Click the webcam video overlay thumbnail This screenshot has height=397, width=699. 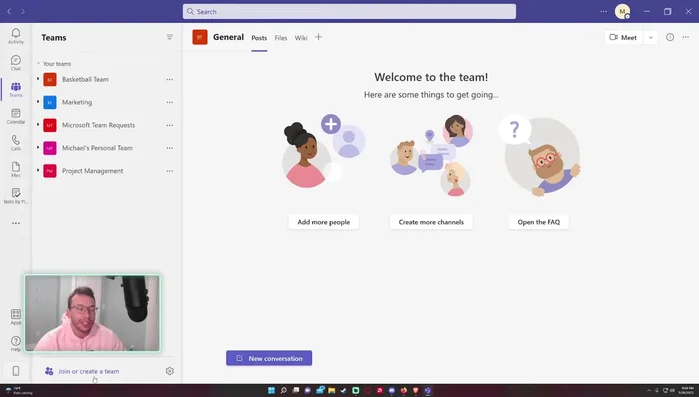pos(92,313)
